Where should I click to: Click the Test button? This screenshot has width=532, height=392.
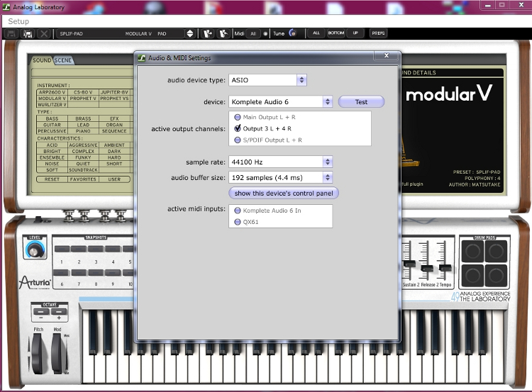[361, 102]
